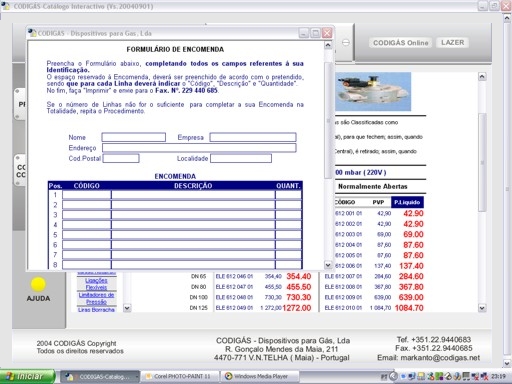Click the Iniciar start button
Image resolution: width=512 pixels, height=384 pixels.
[28, 376]
